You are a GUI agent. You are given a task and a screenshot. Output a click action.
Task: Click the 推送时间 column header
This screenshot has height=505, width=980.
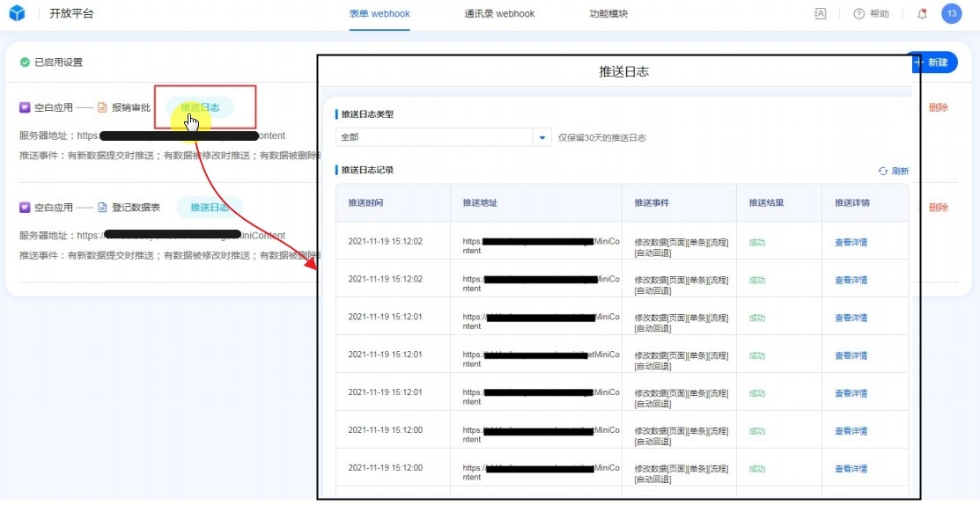[x=365, y=203]
